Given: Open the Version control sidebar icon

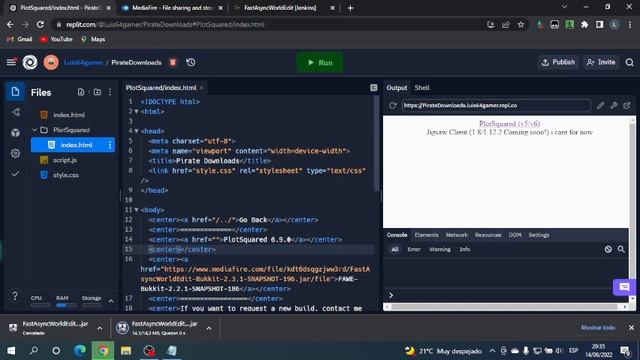Looking at the screenshot, I should [x=16, y=112].
